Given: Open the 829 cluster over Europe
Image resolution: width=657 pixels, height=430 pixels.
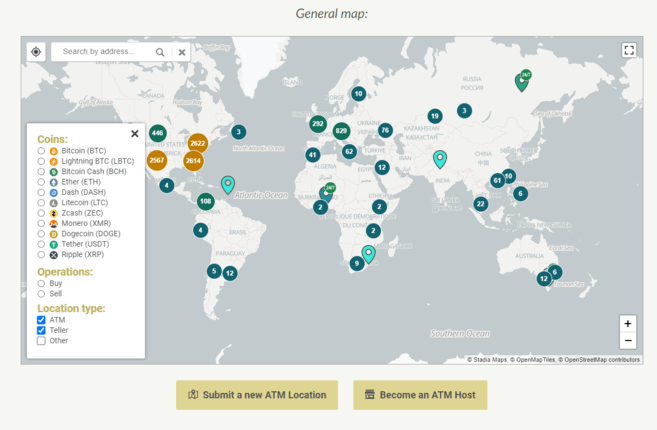Looking at the screenshot, I should tap(341, 131).
